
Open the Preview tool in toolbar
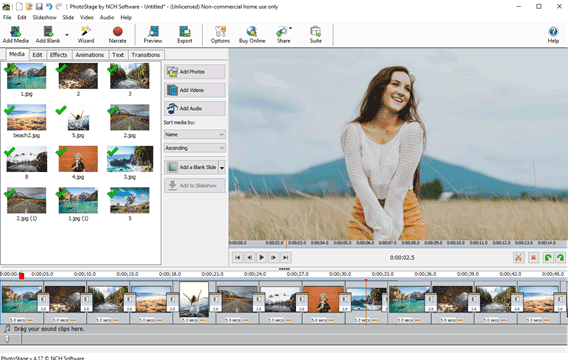(x=153, y=35)
